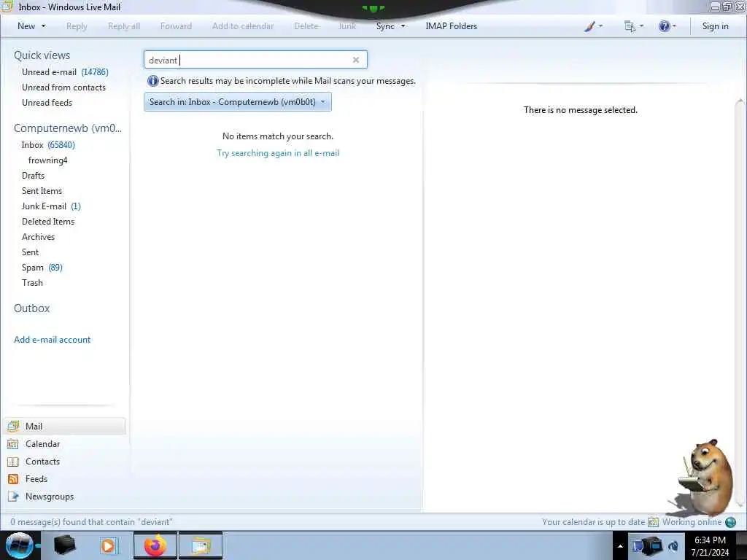Click Add e-mail account link
Viewport: 747px width, 560px height.
[53, 340]
